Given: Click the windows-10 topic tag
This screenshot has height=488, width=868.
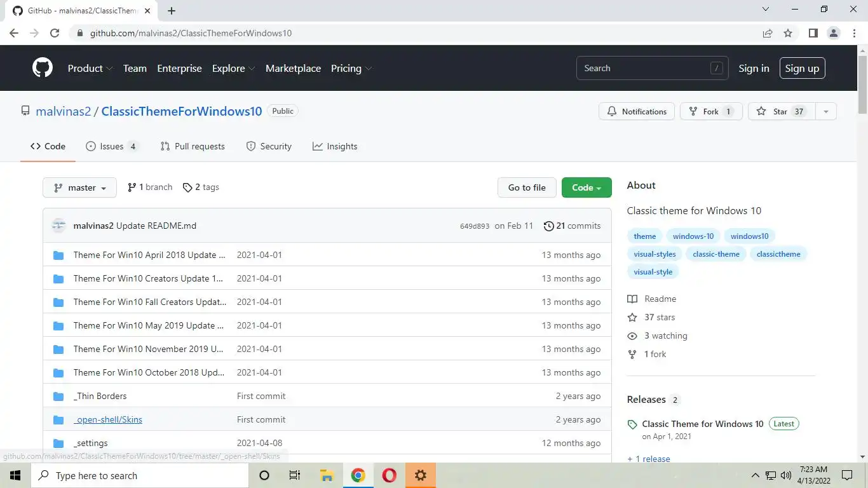Looking at the screenshot, I should 693,236.
